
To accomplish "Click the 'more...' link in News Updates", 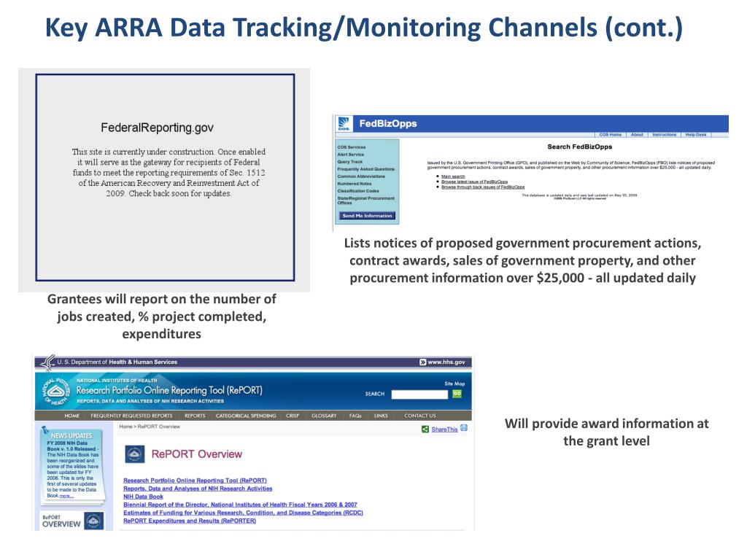I will tap(66, 496).
